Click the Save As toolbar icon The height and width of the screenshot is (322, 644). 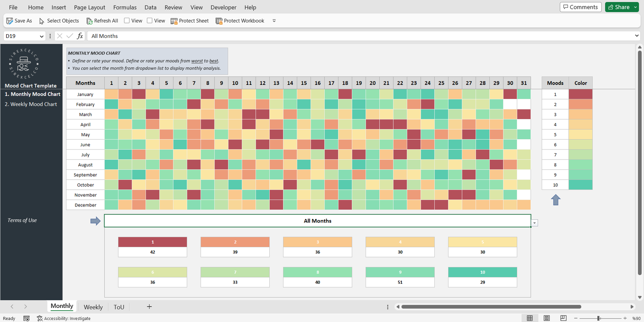[10, 21]
